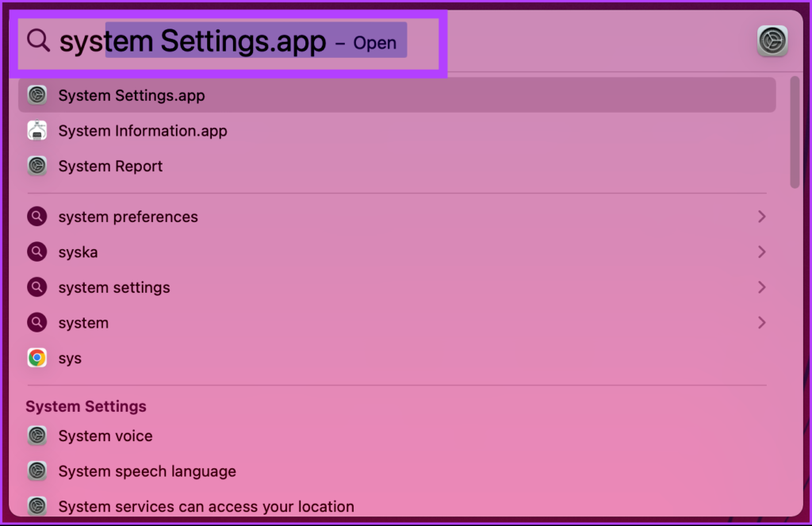Click the large System Settings gear icon
This screenshot has height=526, width=812.
click(x=772, y=41)
